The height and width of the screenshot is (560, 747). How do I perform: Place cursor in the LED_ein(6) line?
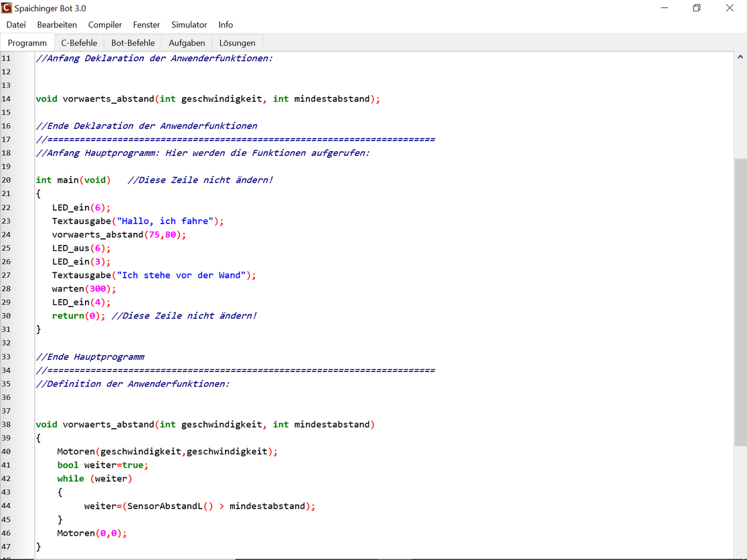click(82, 207)
